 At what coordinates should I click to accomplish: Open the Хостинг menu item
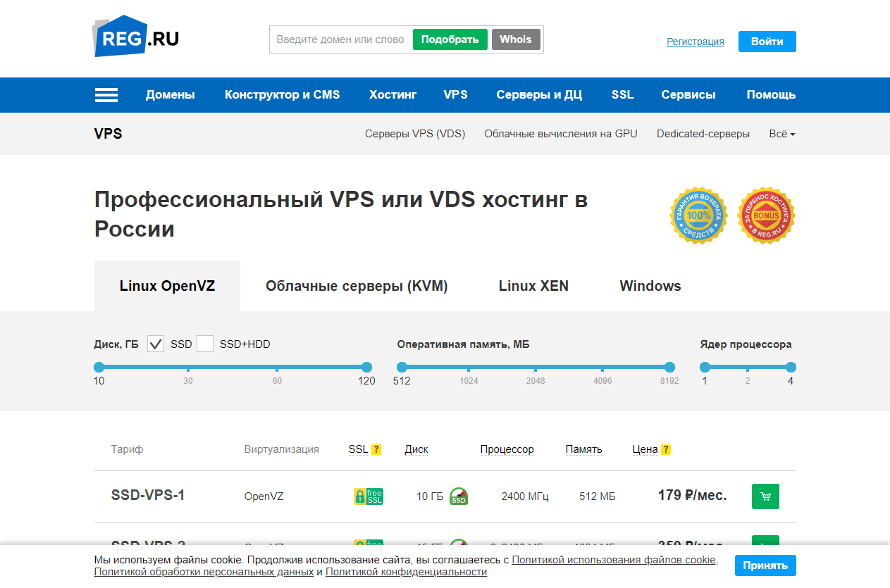click(393, 95)
